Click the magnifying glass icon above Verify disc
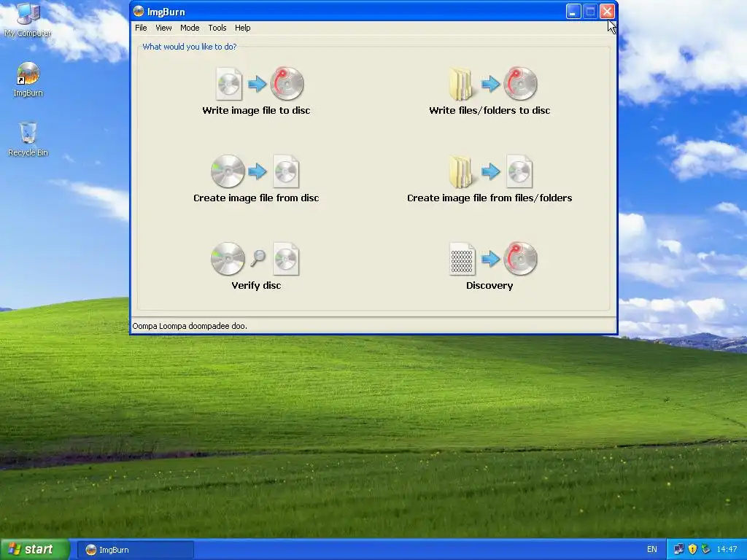The height and width of the screenshot is (560, 747). tap(258, 257)
